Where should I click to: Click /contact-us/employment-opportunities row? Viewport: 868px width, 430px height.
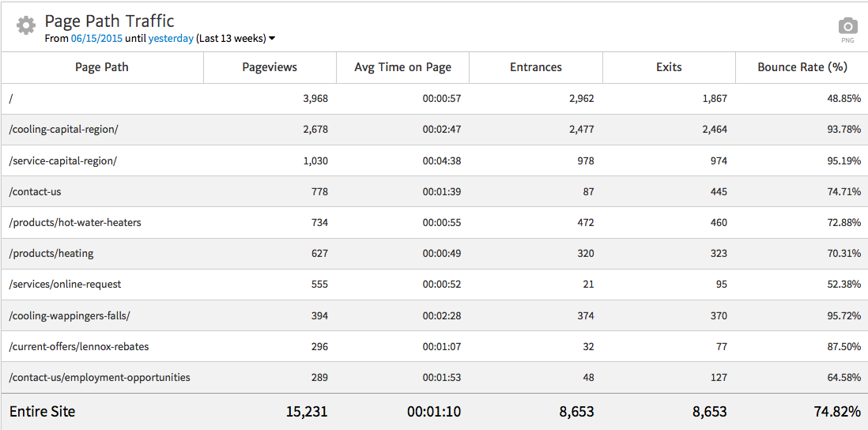point(100,378)
